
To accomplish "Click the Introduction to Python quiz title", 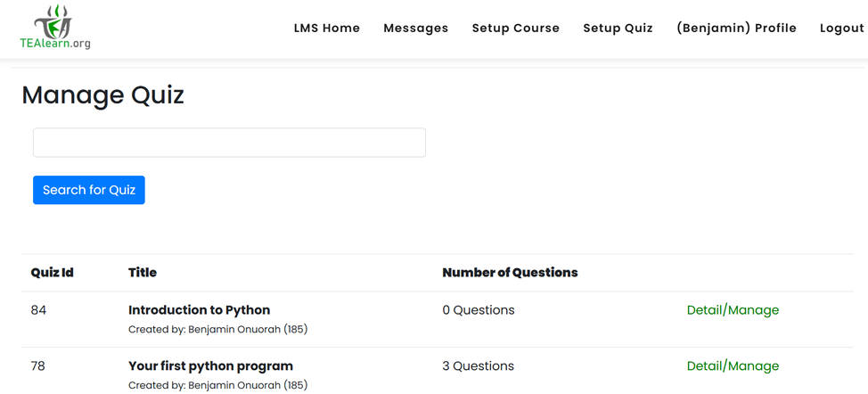I will 199,310.
